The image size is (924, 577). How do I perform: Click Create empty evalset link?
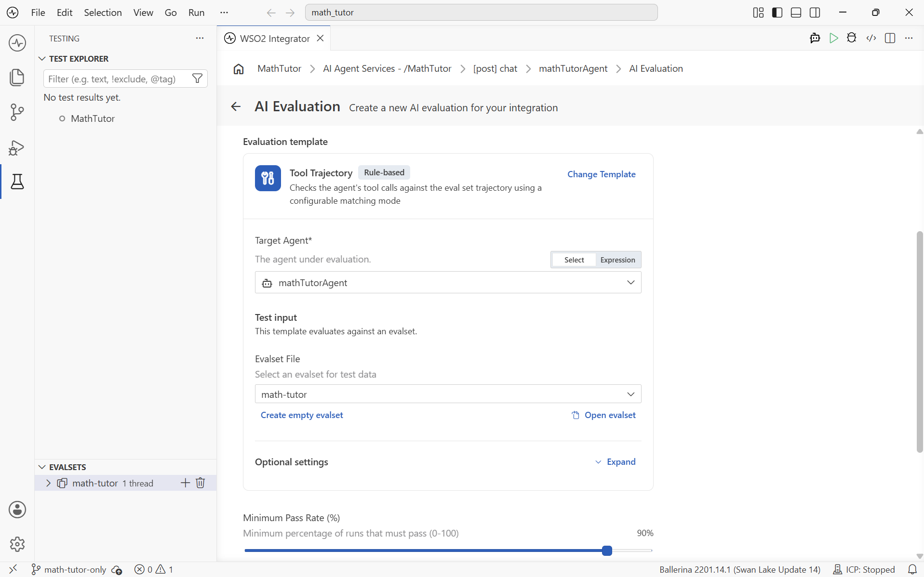tap(302, 415)
